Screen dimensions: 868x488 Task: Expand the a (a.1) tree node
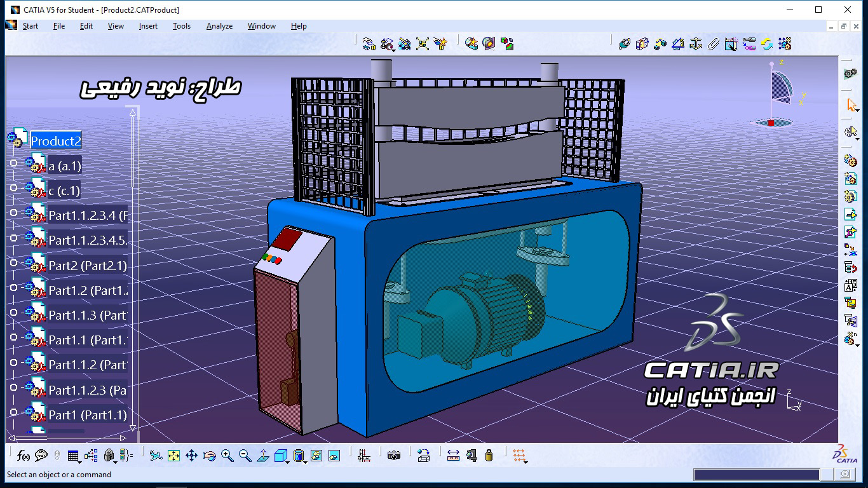13,166
